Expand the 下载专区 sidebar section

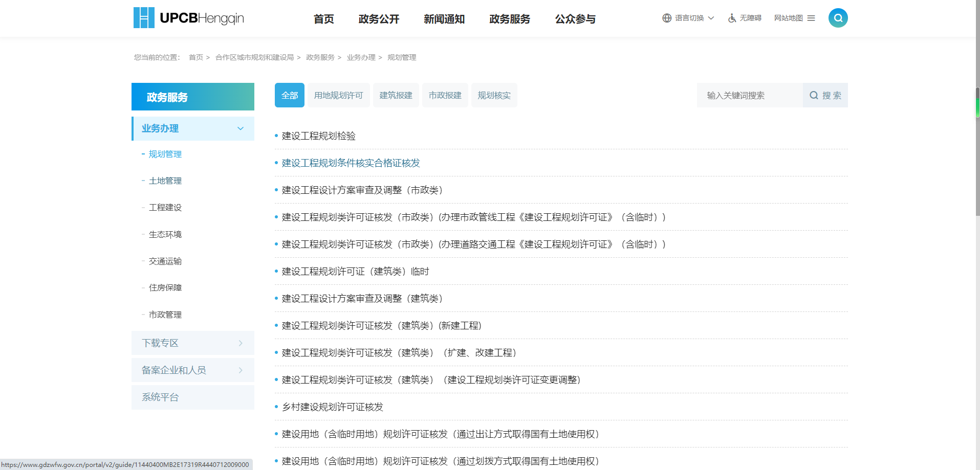pos(241,343)
